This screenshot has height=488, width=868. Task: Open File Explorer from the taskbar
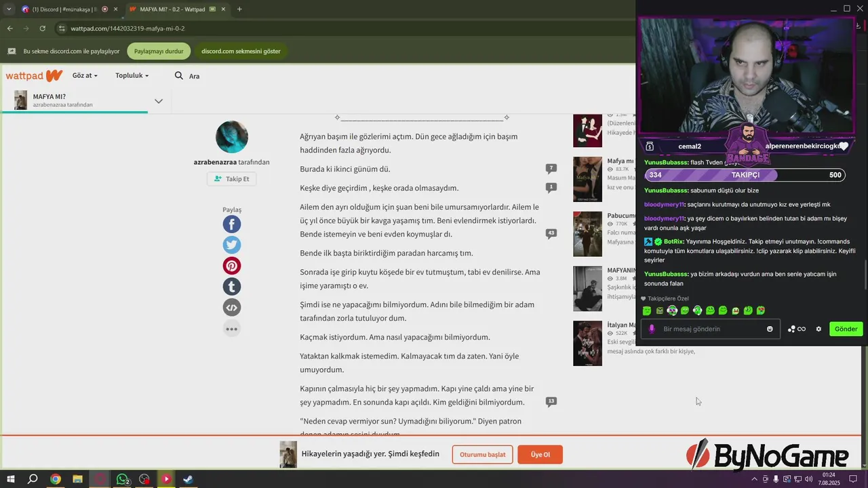[x=77, y=479]
